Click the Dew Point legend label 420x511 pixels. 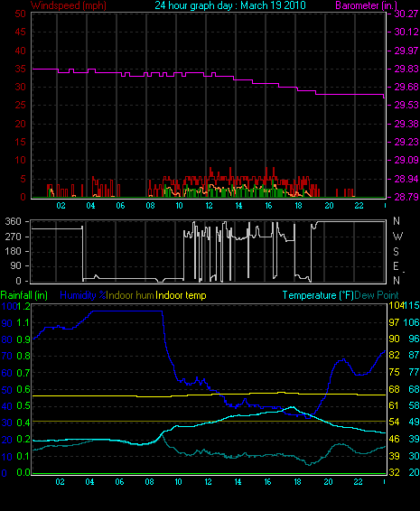click(377, 295)
